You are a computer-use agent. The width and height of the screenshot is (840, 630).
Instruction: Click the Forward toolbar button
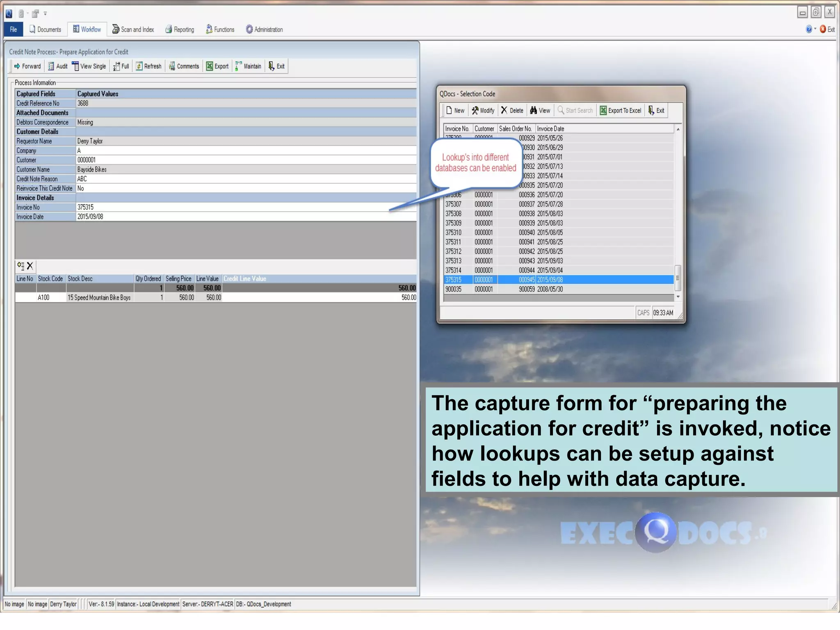(x=27, y=66)
